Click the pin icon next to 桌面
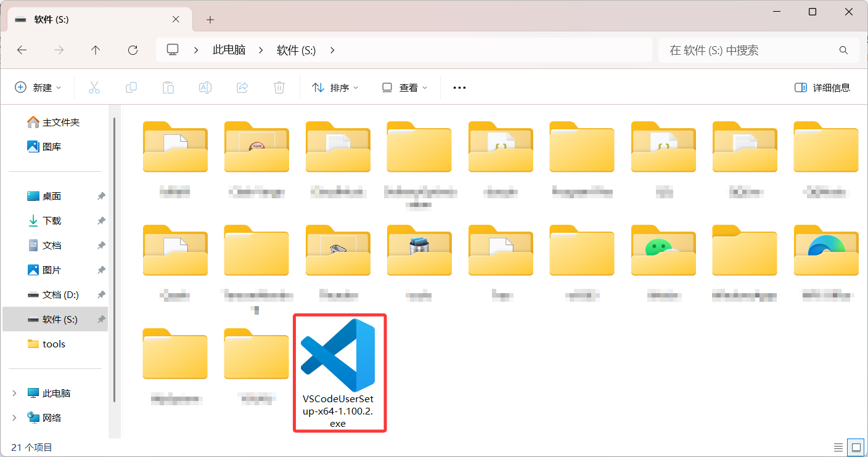 coord(101,196)
